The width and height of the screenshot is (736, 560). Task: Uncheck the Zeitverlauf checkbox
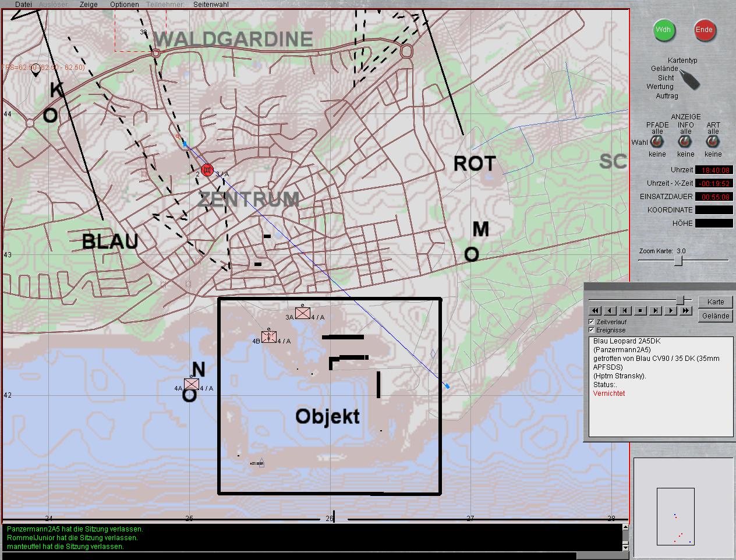coord(592,322)
